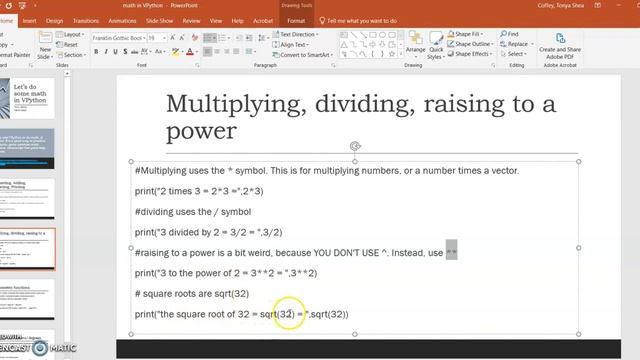This screenshot has width=640, height=360.
Task: Open the Slide Show tab
Action: tap(159, 21)
